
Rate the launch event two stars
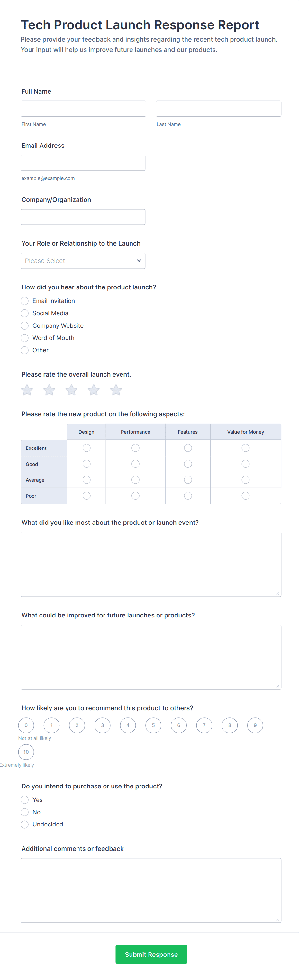pyautogui.click(x=50, y=390)
